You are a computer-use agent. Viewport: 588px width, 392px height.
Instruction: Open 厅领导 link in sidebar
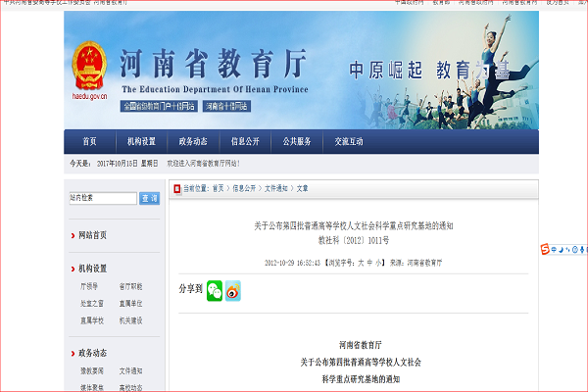89,286
